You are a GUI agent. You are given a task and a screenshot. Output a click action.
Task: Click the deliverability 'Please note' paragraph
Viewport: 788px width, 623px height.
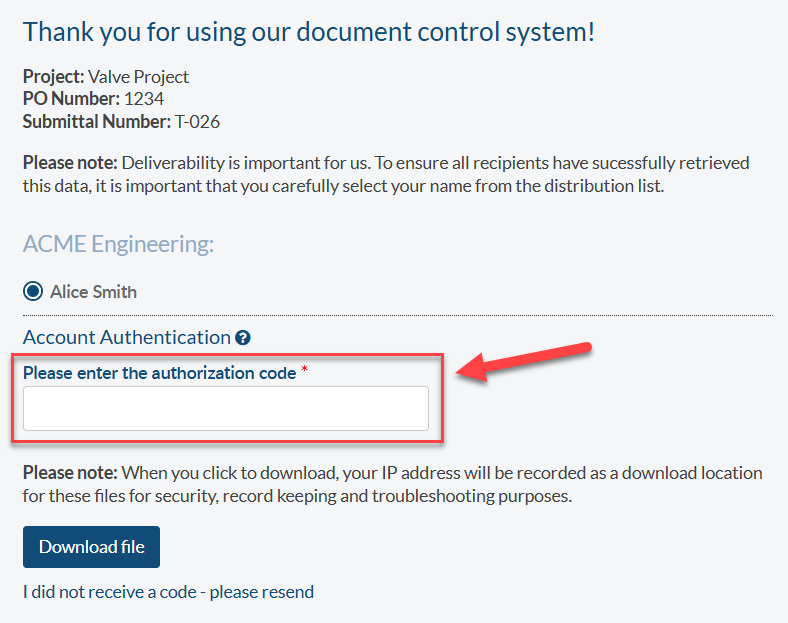(385, 174)
